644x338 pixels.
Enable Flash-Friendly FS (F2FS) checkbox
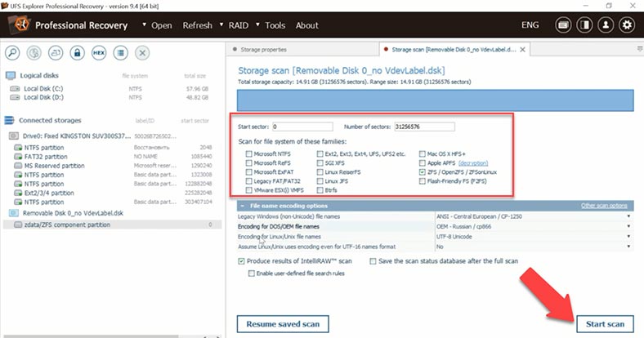(423, 181)
